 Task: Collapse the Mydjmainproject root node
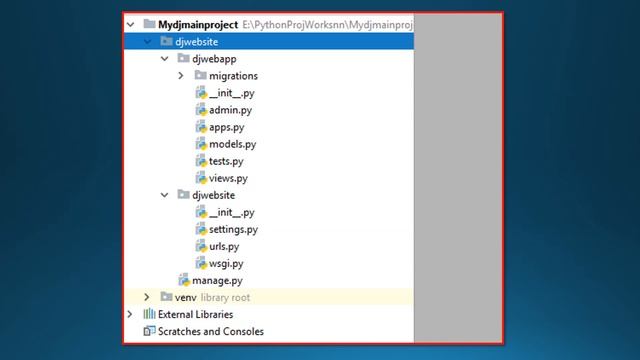click(x=131, y=25)
